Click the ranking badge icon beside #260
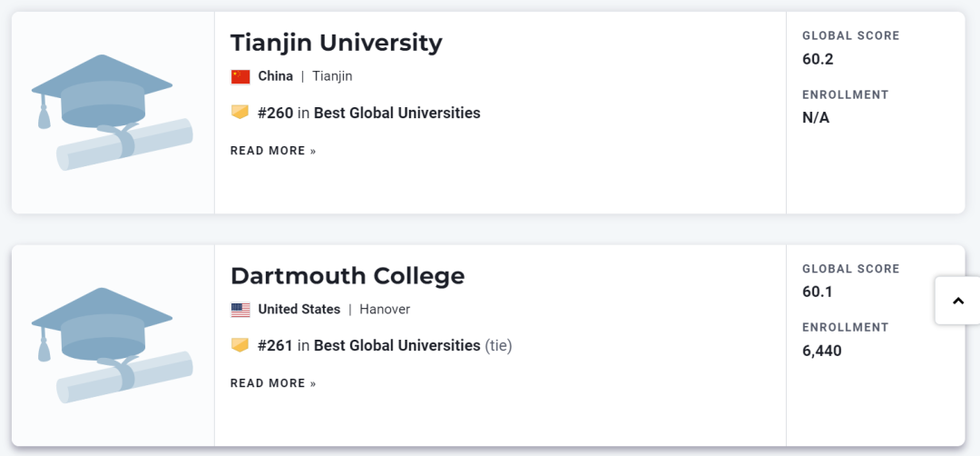Viewport: 980px width, 456px height. click(x=240, y=113)
